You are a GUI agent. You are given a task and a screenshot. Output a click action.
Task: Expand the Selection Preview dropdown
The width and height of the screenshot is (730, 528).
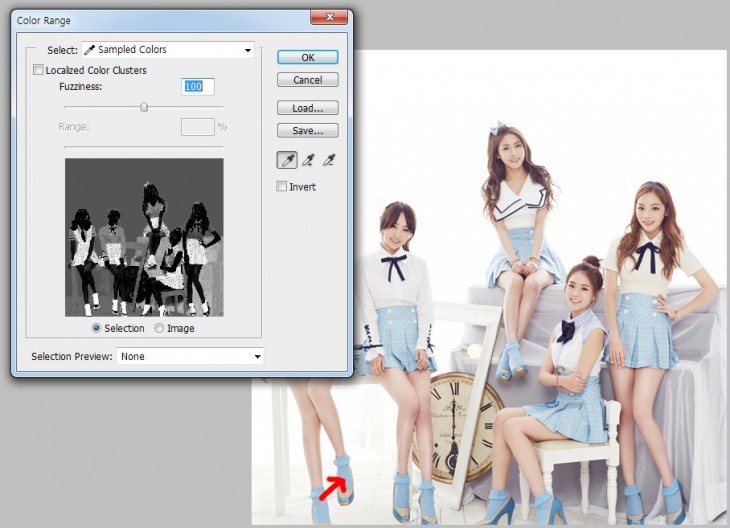pos(190,356)
